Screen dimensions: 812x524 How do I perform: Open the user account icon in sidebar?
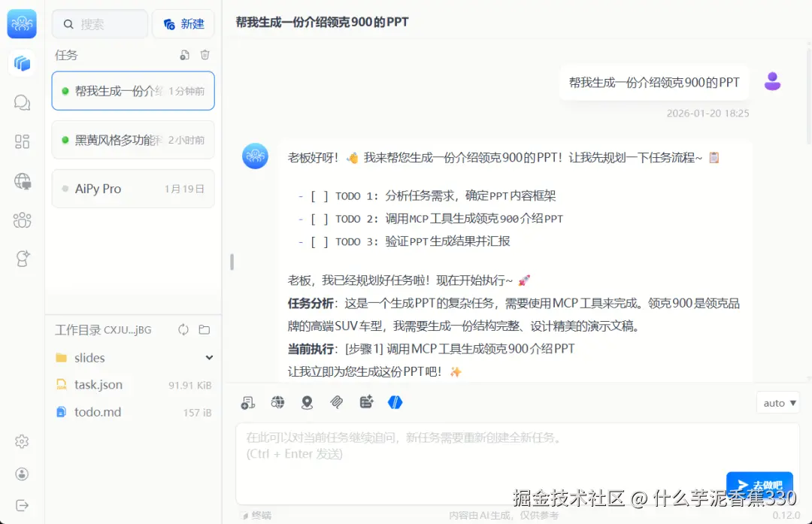(x=22, y=474)
